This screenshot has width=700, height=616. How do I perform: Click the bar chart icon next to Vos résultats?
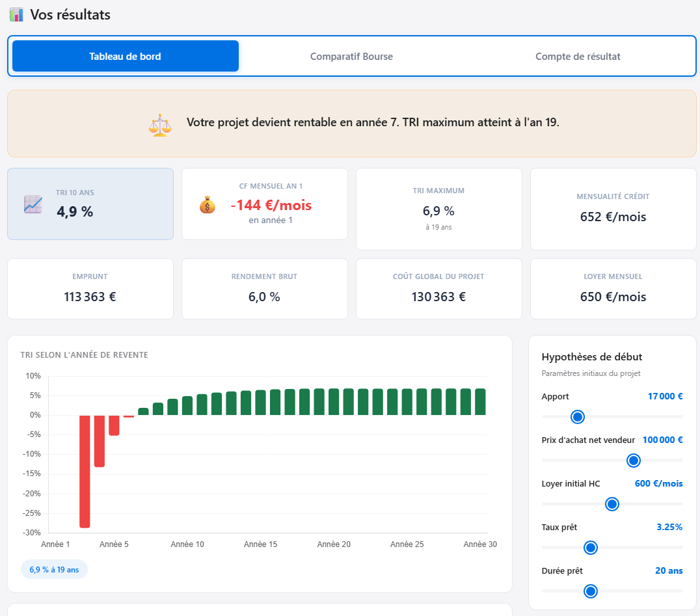coord(16,14)
